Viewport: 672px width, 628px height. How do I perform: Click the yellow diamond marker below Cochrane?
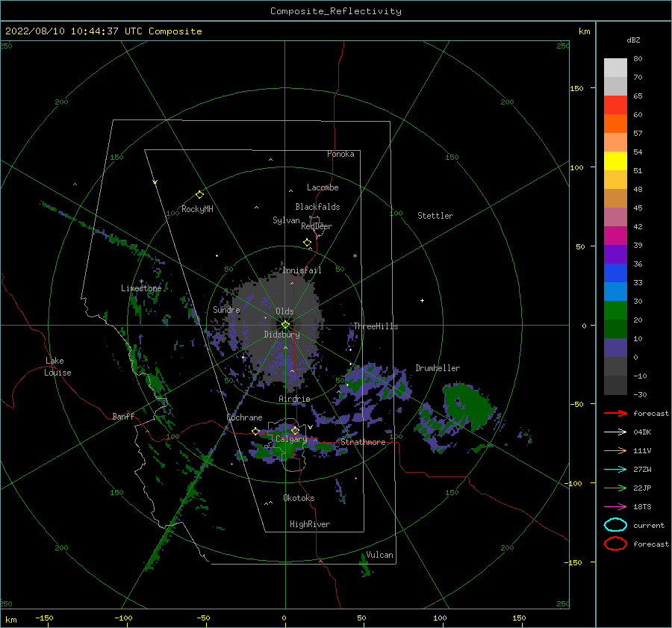pyautogui.click(x=255, y=432)
